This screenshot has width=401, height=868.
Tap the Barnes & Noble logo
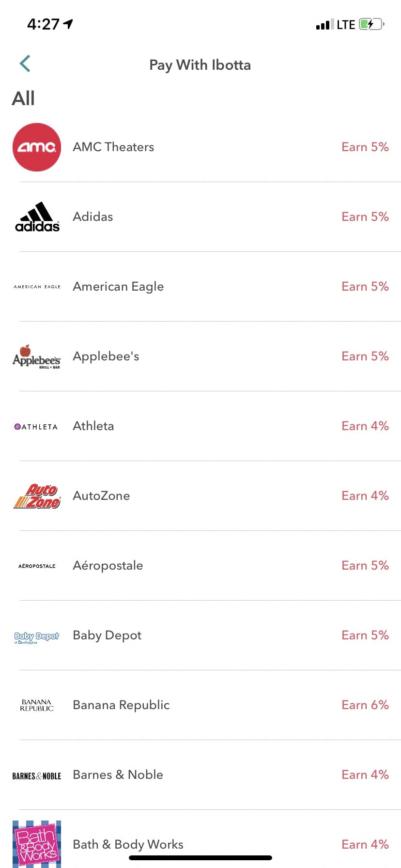[37, 775]
